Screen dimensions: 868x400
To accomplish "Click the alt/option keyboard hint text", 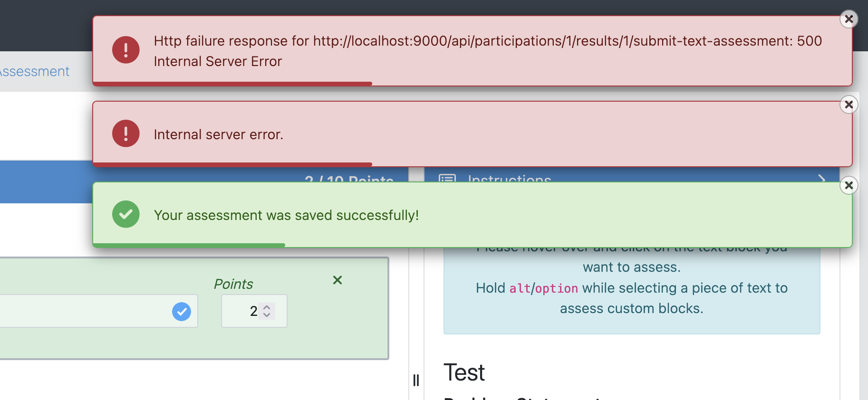I will coord(544,288).
